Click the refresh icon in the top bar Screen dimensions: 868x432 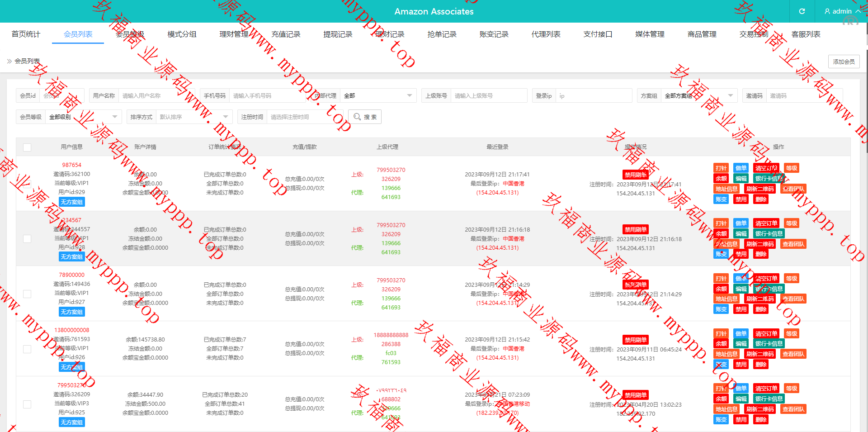pos(802,11)
